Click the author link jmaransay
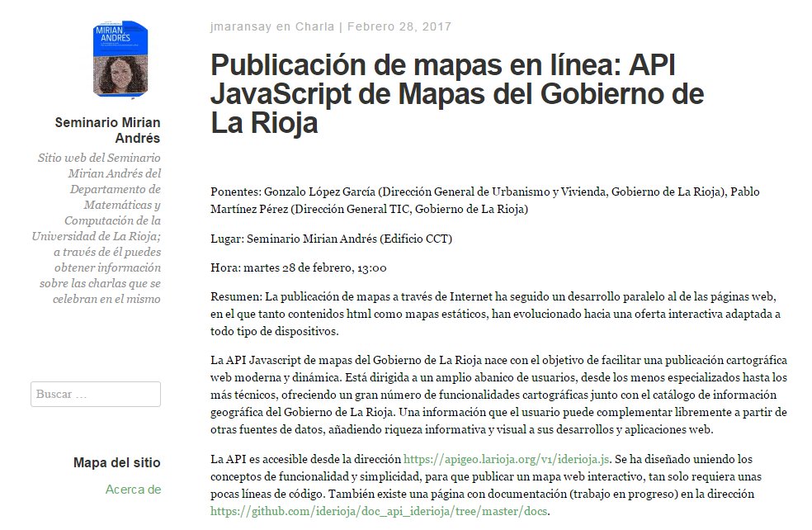The width and height of the screenshot is (812, 530). pos(241,26)
